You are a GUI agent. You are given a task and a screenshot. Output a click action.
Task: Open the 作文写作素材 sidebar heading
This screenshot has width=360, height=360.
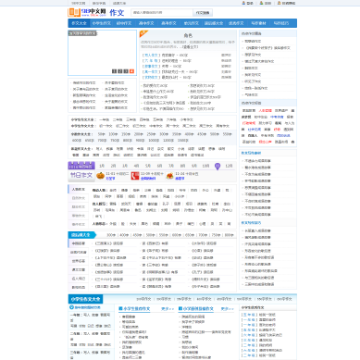pyautogui.click(x=251, y=153)
